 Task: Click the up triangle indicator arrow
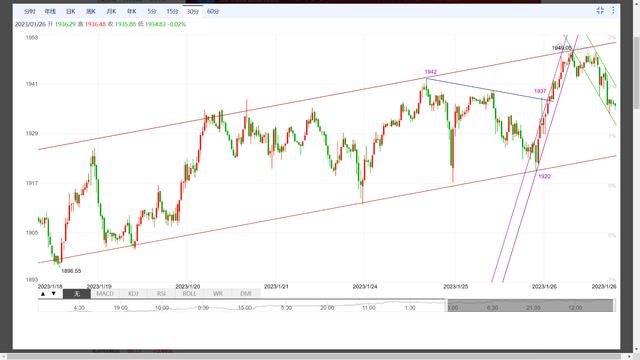[x=43, y=293]
